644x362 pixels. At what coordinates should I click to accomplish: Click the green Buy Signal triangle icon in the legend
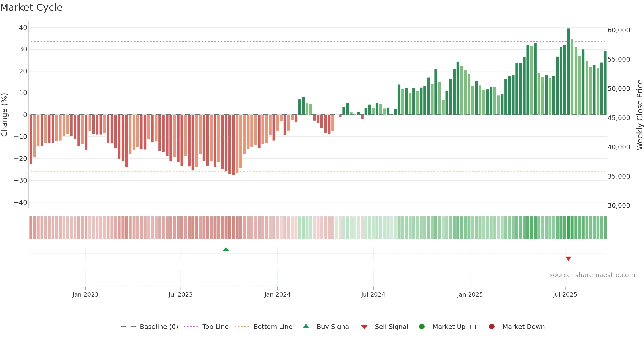pos(306,326)
